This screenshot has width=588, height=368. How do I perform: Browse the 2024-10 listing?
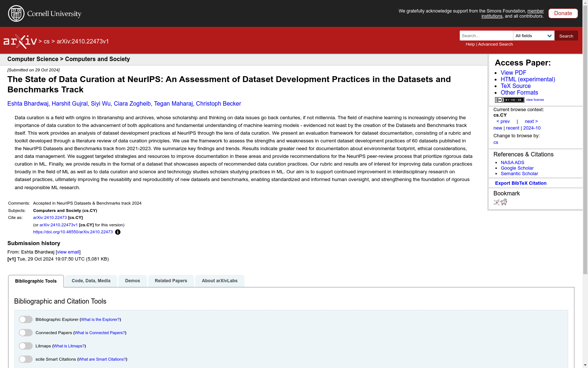[x=532, y=128]
